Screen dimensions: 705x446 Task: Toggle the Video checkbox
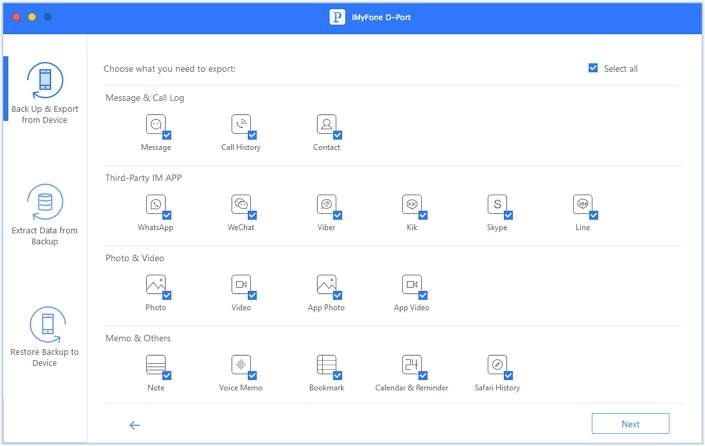252,295
